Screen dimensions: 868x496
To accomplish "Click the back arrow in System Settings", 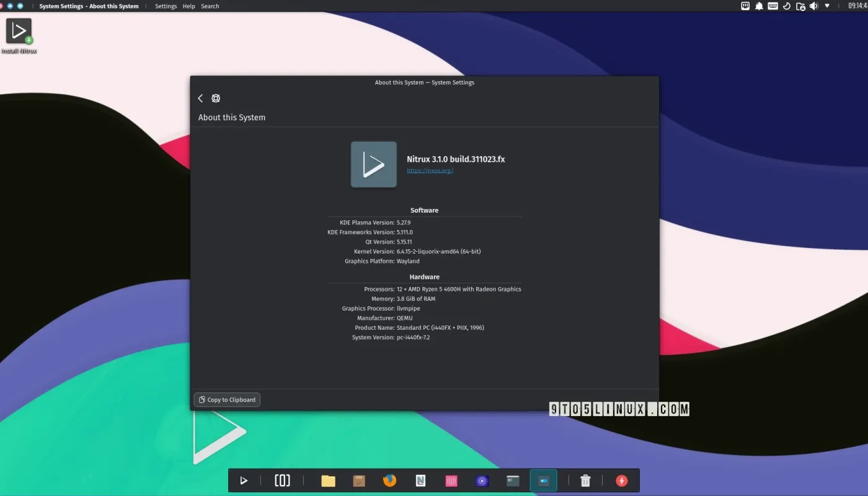I will 200,98.
